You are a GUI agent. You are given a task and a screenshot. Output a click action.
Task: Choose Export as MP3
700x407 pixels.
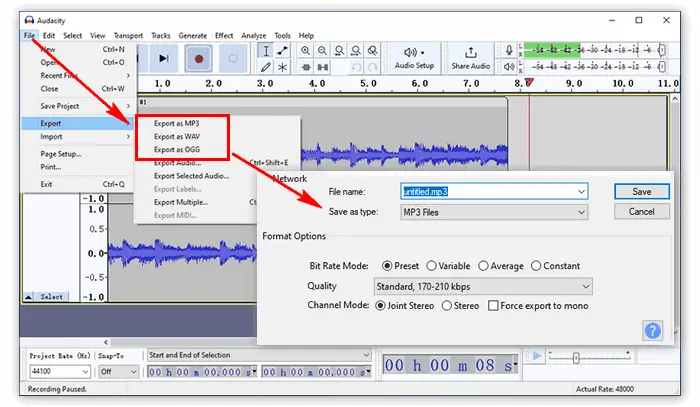click(x=176, y=123)
